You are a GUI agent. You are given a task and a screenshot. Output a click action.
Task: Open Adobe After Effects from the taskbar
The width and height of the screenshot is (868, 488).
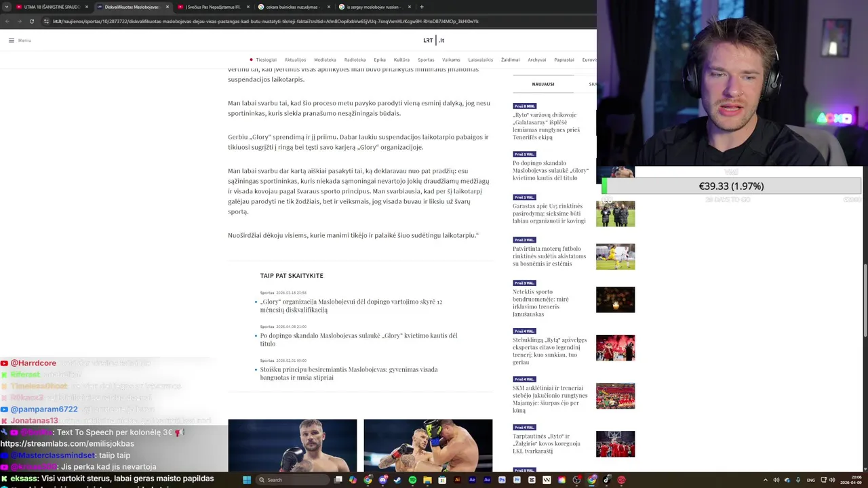pyautogui.click(x=472, y=480)
